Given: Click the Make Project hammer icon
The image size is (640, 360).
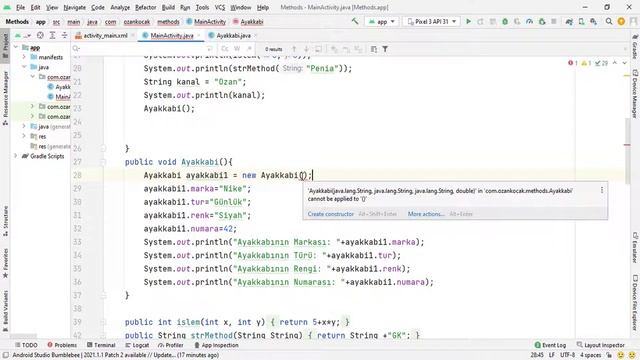Looking at the screenshot, I should [355, 22].
